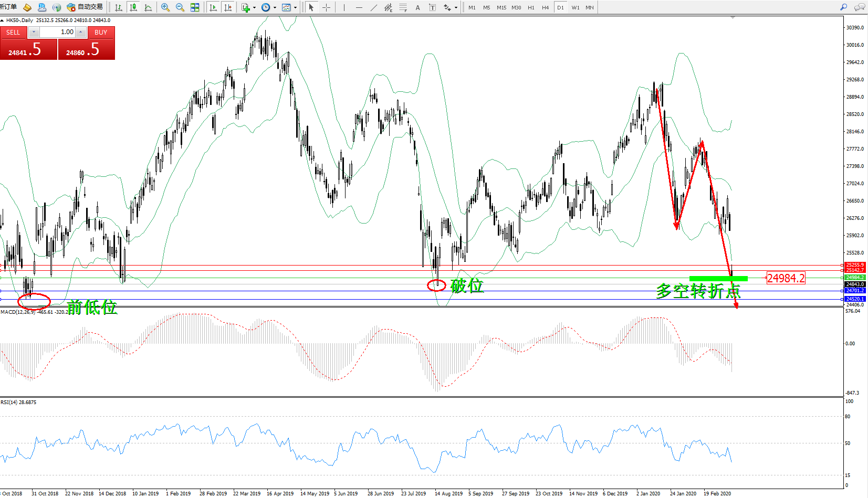Choose the vertical line drawing tool
868x498 pixels.
pyautogui.click(x=344, y=7)
